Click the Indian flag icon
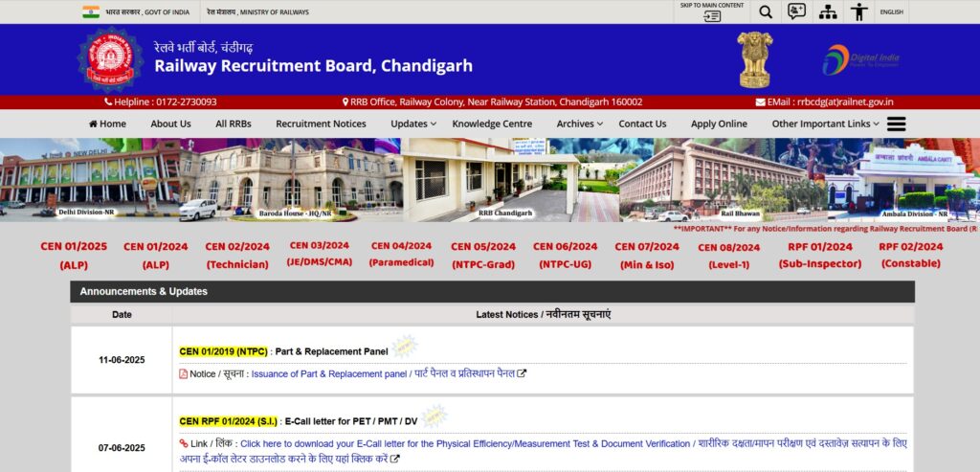Screen dimensions: 980x472 [x=91, y=11]
